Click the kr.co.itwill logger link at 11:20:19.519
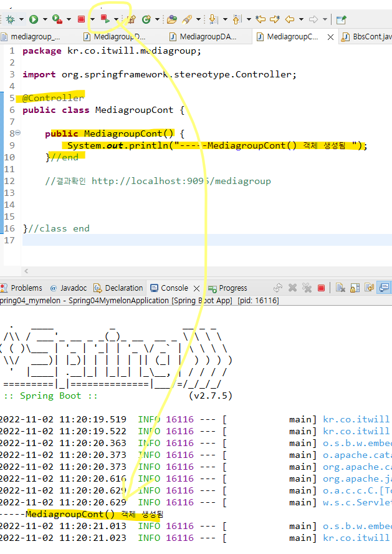 coord(356,419)
